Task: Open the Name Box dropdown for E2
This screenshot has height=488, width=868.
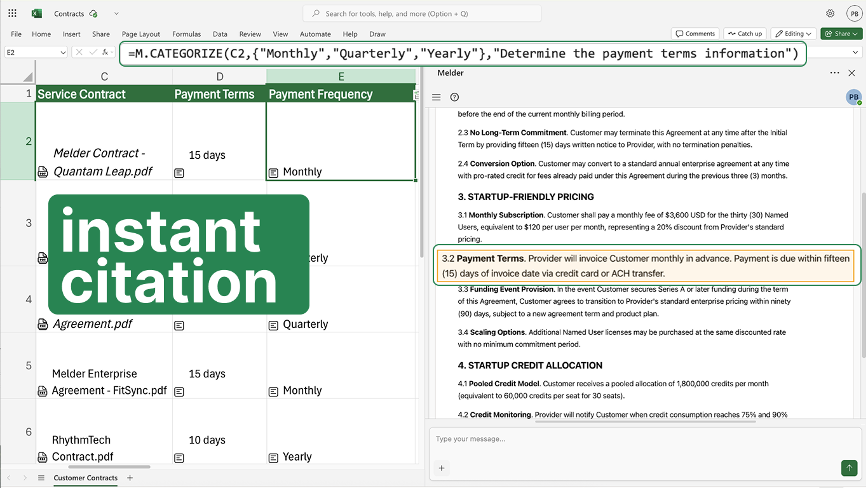Action: click(x=63, y=53)
